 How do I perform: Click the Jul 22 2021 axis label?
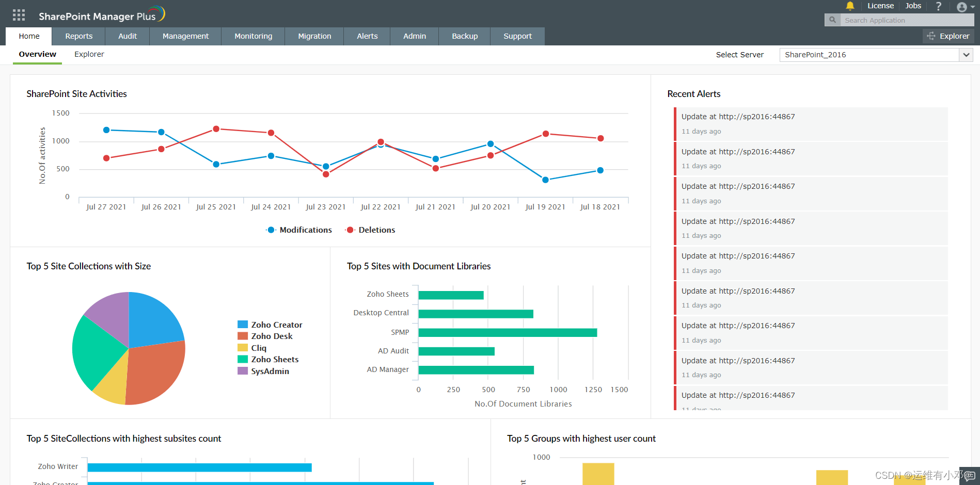[x=381, y=207]
